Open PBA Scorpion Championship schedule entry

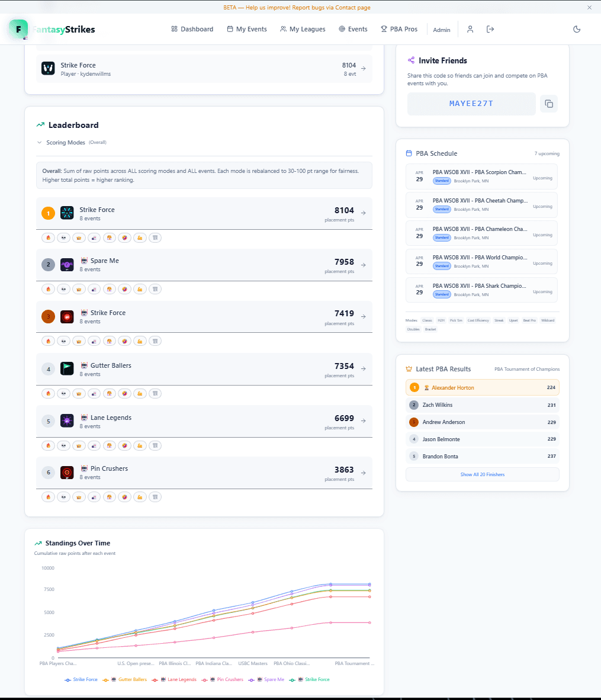(x=482, y=176)
